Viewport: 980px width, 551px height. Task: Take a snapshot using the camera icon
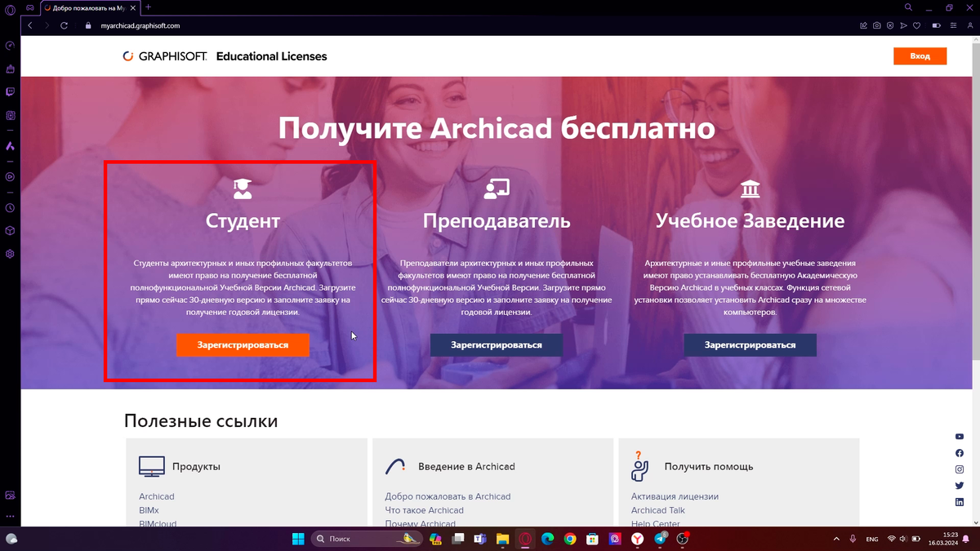click(876, 25)
